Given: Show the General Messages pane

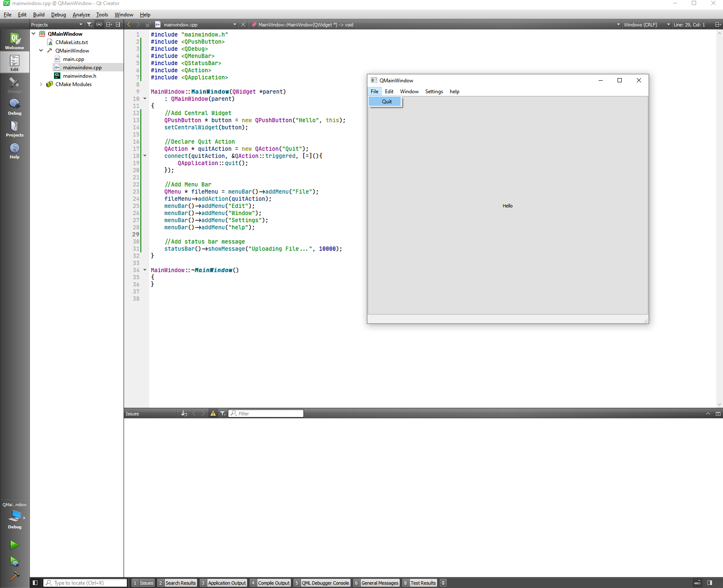Looking at the screenshot, I should pos(376,583).
